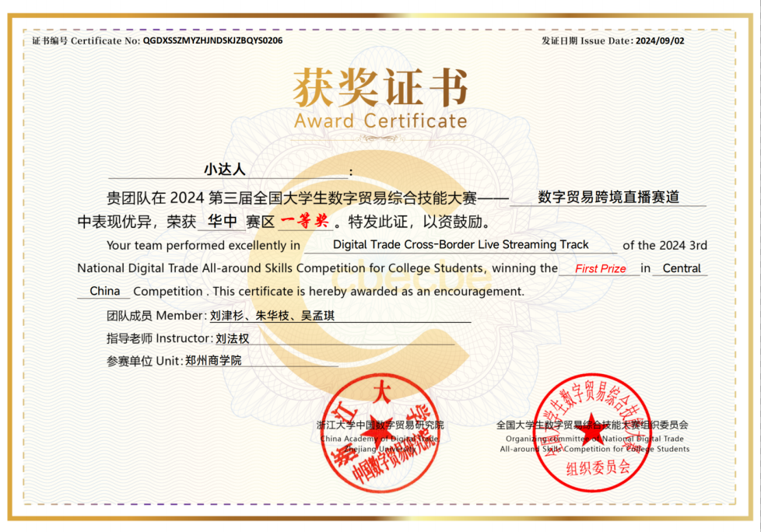The image size is (761, 532).
Task: Click "Digital Trade Cross-Border Live Streaming Track" text
Action: coord(461,245)
